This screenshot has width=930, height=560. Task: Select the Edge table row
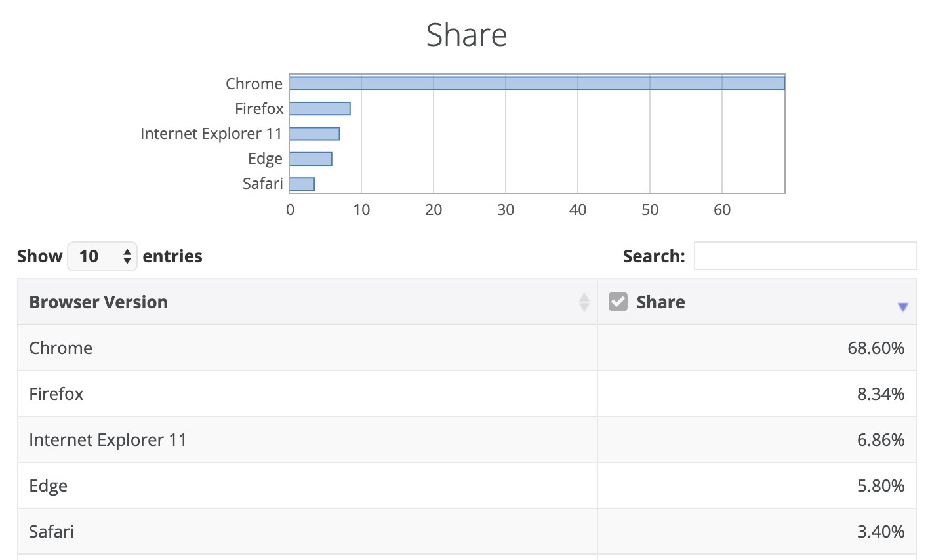tap(49, 486)
